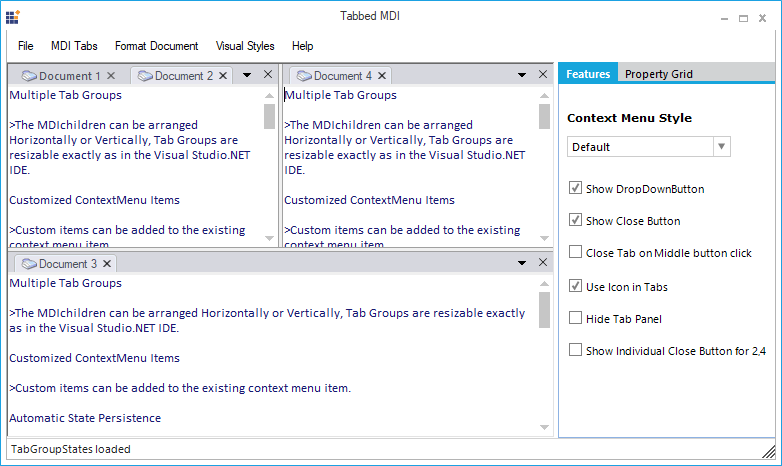Enable Close Tab on Middle button click
Viewport: 782px width, 466px height.
[x=576, y=252]
